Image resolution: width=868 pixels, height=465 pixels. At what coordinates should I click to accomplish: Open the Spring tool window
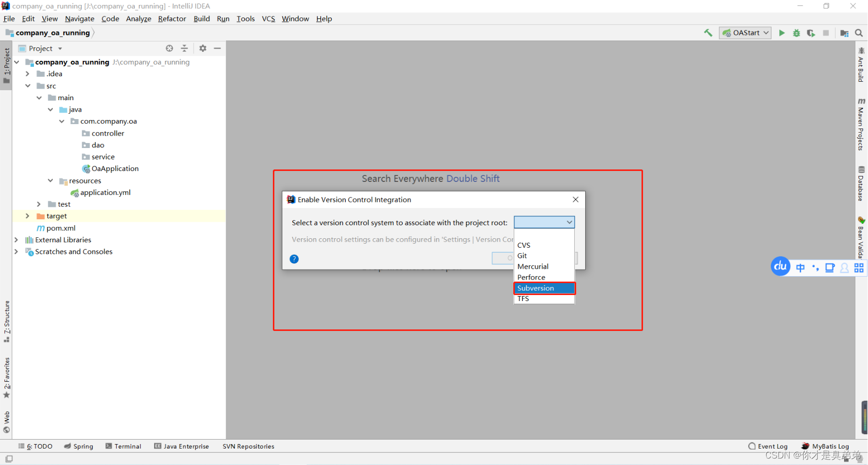coord(79,446)
